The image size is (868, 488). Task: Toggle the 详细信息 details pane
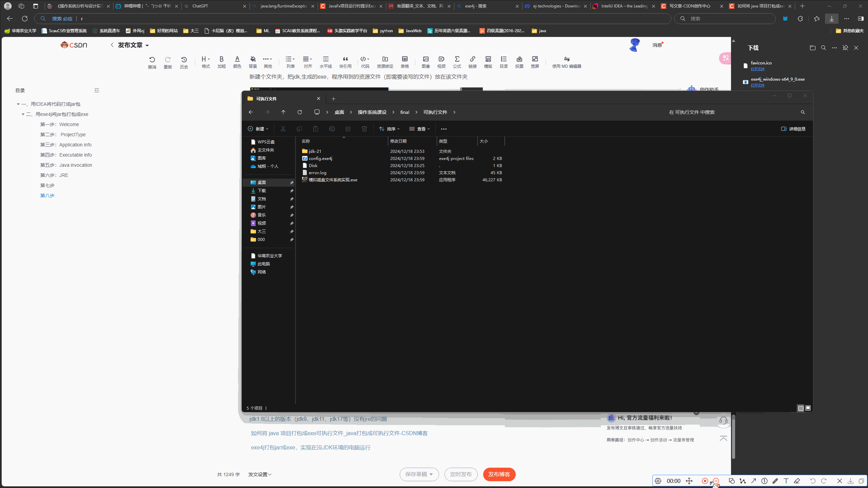793,129
